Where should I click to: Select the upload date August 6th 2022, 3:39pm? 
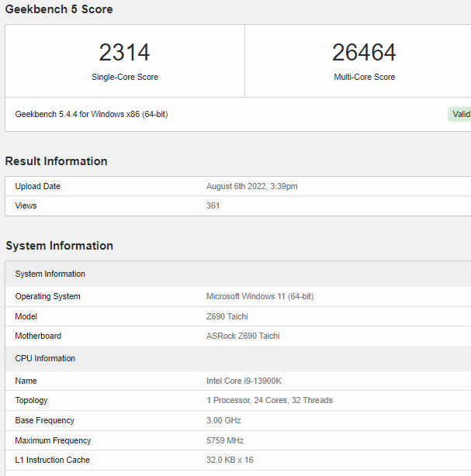(252, 186)
